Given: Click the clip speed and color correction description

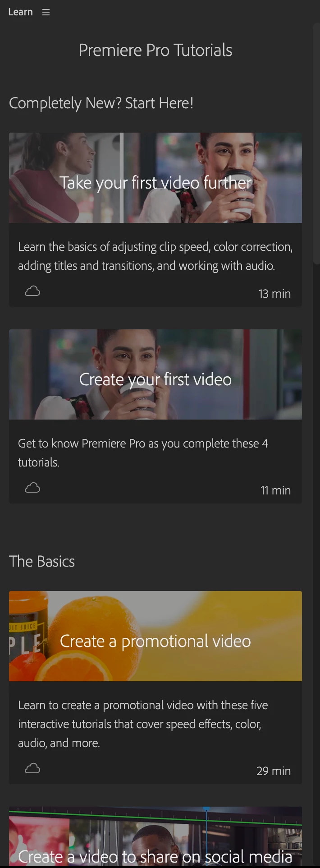Looking at the screenshot, I should (x=155, y=256).
